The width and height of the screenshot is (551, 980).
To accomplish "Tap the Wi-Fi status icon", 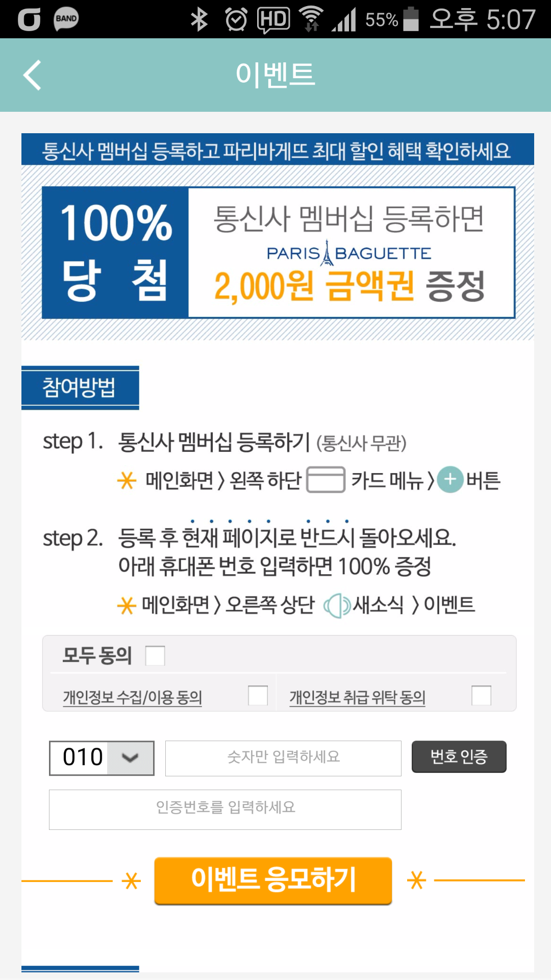I will pyautogui.click(x=311, y=19).
